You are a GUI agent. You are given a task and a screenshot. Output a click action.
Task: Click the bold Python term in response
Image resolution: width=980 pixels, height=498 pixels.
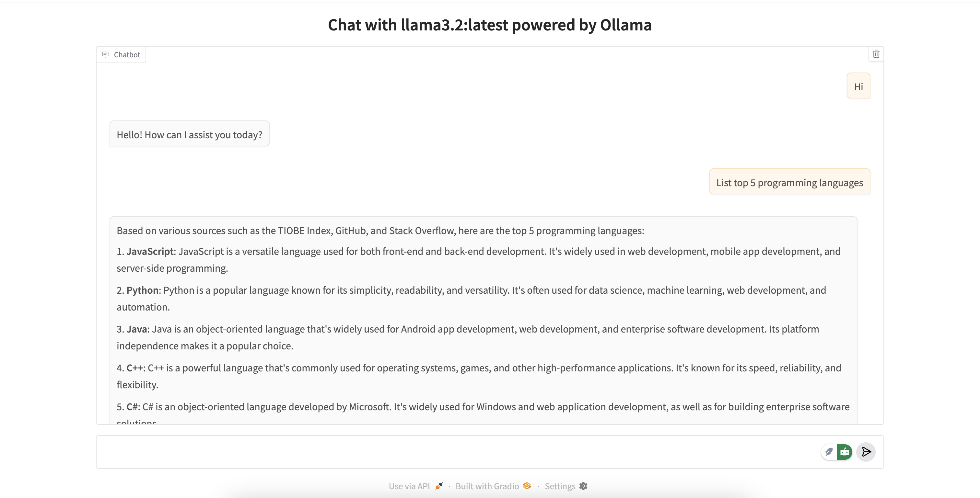click(142, 290)
